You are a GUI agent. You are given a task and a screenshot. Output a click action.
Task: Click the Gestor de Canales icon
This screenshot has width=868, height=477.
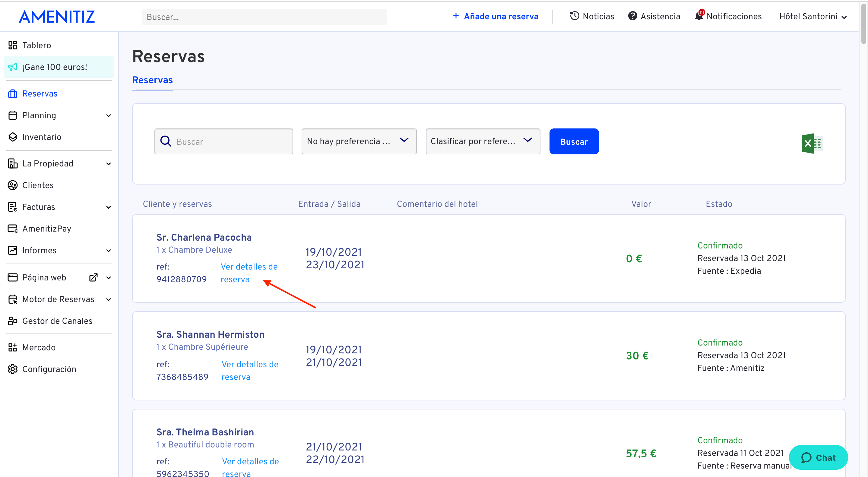(12, 321)
